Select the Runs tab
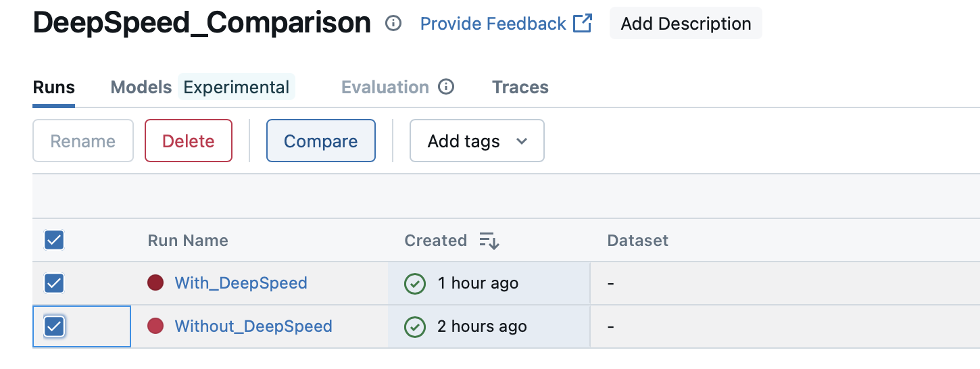 coord(53,87)
